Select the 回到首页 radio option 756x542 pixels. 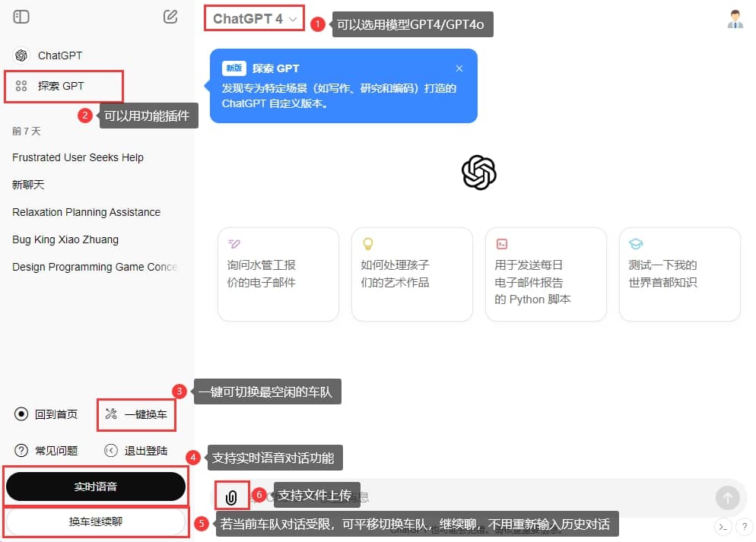(46, 414)
